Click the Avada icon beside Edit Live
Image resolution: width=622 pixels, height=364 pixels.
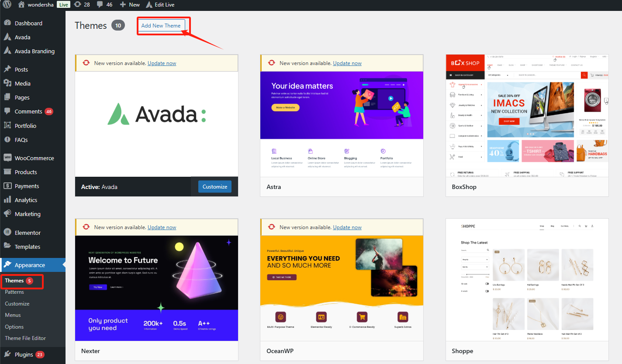(x=149, y=5)
